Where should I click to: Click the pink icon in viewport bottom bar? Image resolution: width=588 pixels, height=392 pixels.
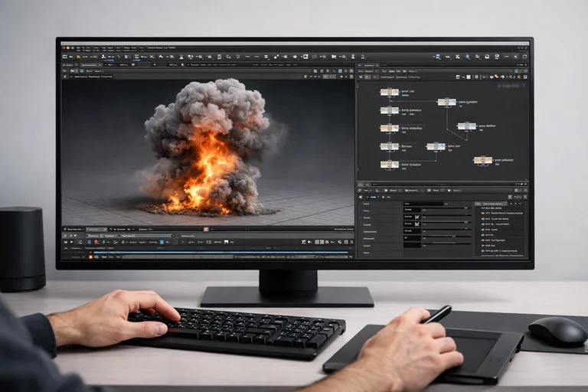(206, 229)
